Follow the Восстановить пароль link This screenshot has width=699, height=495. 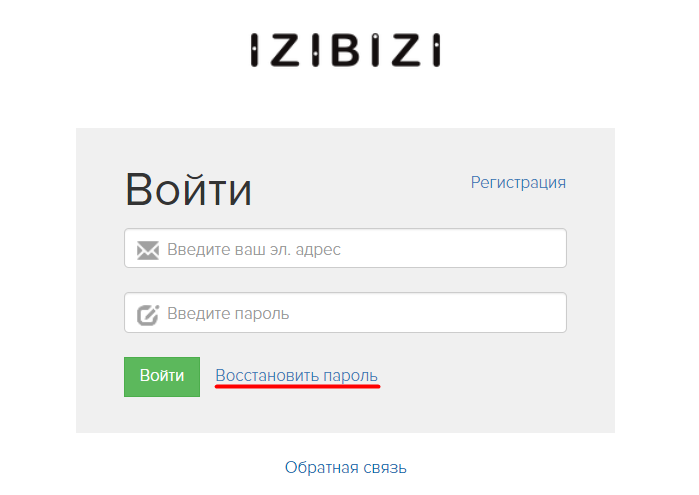[297, 375]
